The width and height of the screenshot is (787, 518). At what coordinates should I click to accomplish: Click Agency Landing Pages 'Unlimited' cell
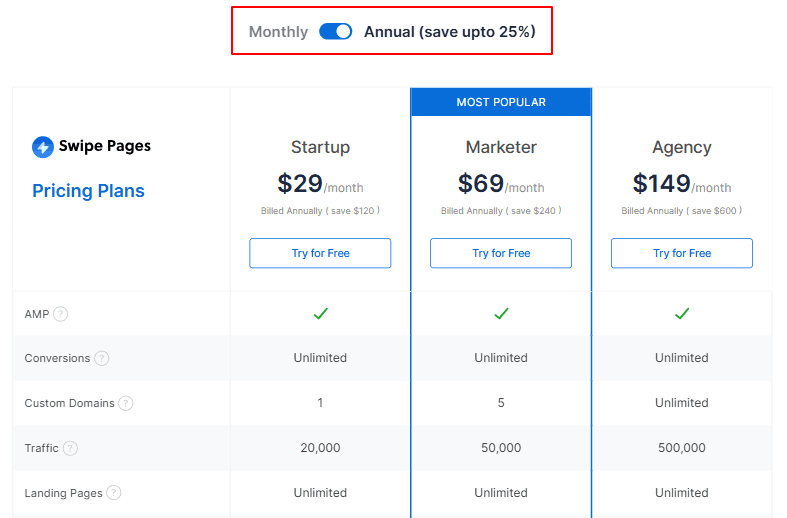coord(682,493)
